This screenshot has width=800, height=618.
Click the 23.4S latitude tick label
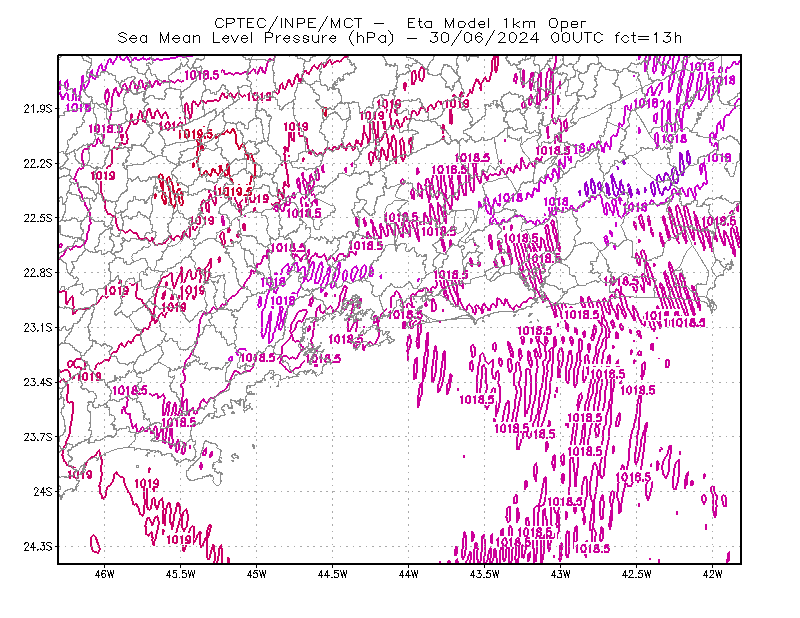37,382
